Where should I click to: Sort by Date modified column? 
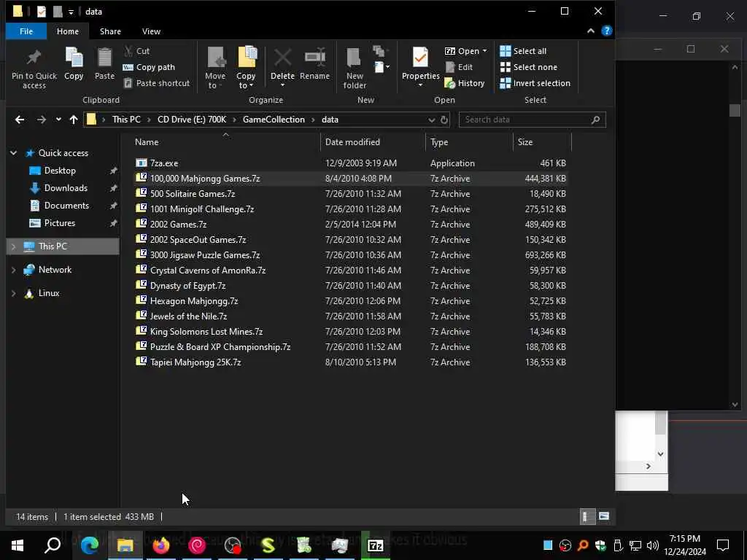[352, 142]
